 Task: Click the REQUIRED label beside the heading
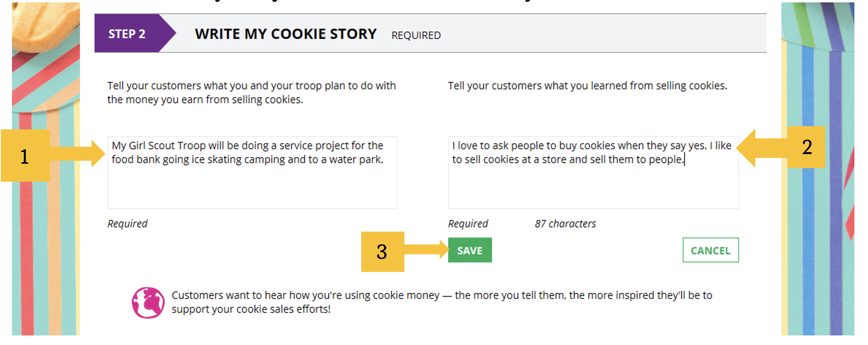coord(416,35)
